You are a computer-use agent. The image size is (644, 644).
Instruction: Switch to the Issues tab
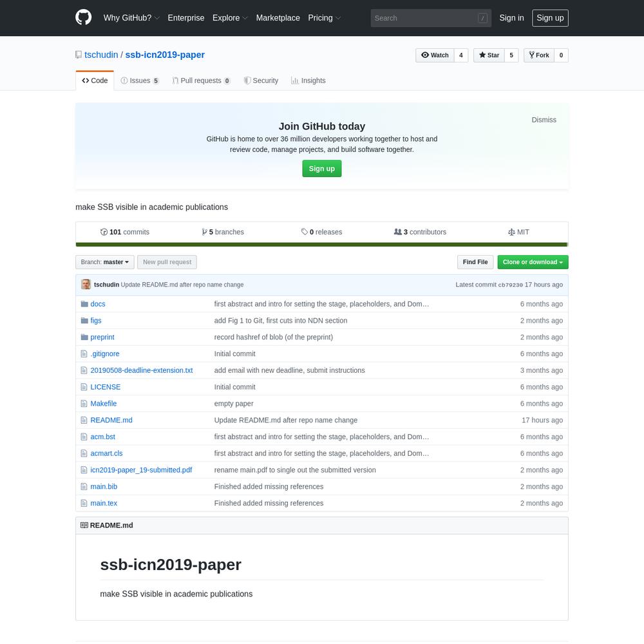click(140, 80)
